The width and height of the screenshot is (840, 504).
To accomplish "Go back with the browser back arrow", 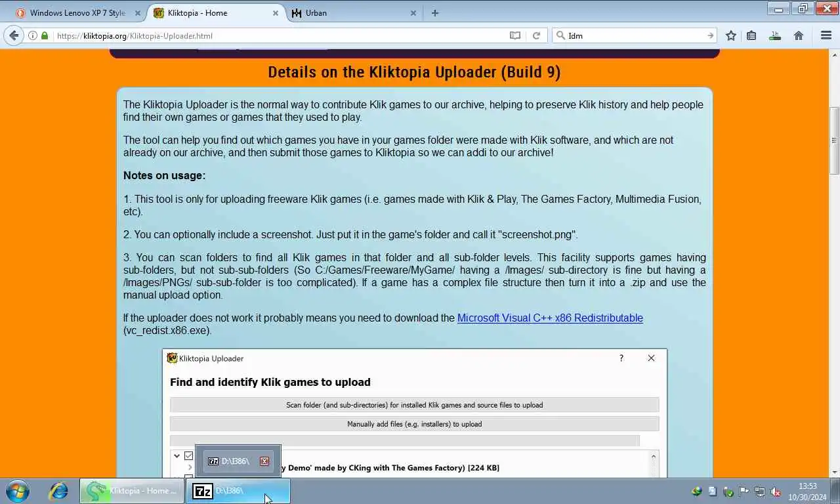I will (14, 35).
